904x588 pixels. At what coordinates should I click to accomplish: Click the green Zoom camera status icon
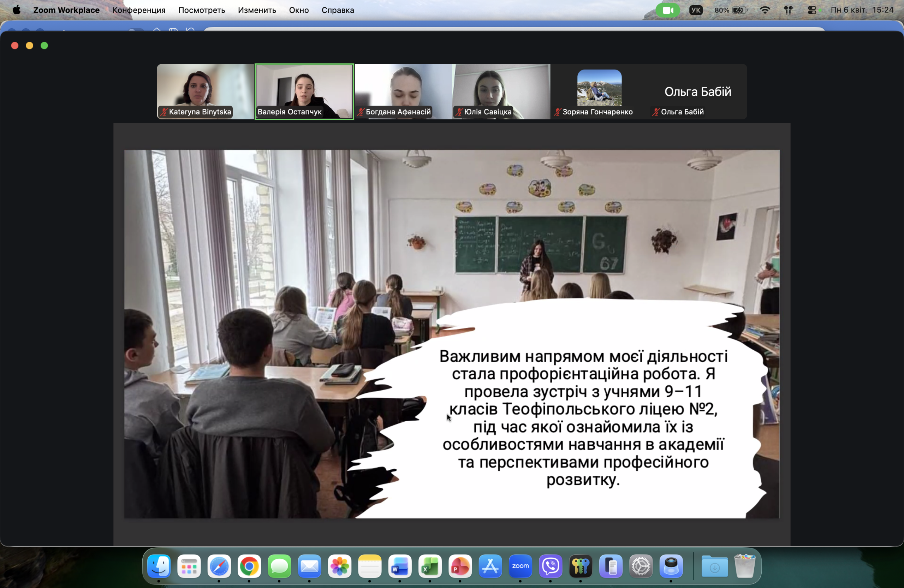(667, 10)
